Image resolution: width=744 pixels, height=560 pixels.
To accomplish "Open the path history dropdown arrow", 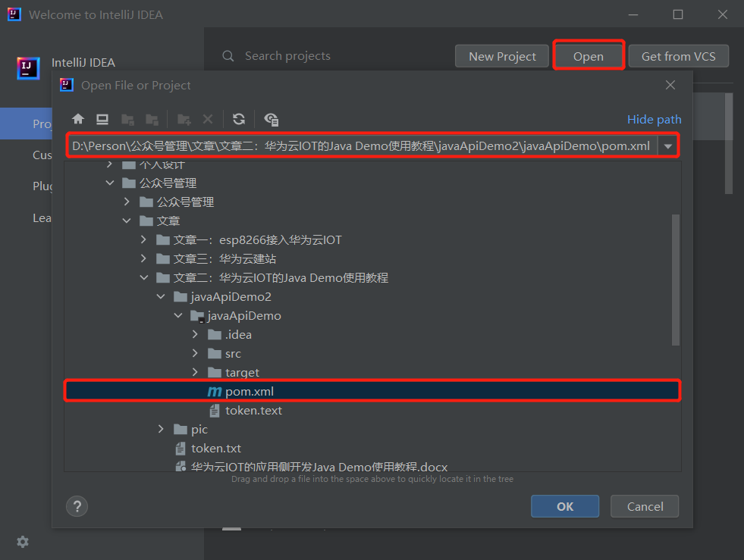I will [668, 146].
